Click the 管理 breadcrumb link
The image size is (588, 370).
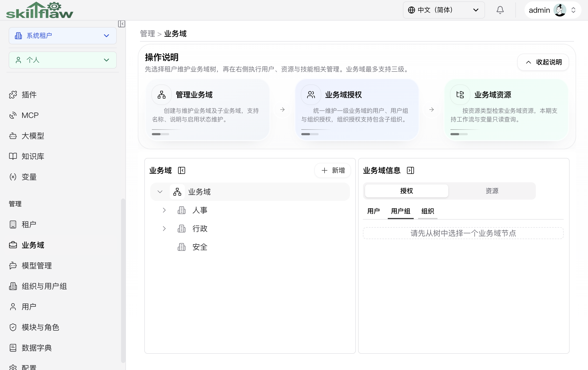click(x=148, y=34)
